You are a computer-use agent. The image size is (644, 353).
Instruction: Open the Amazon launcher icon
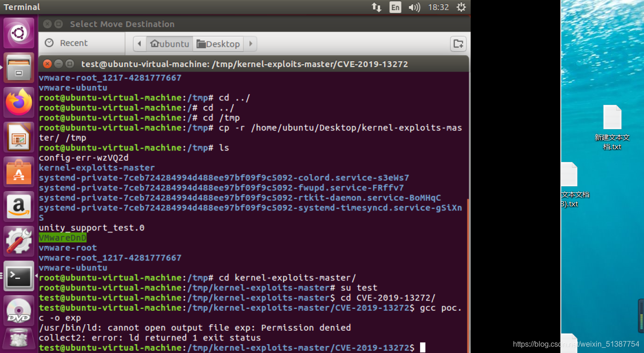[19, 206]
